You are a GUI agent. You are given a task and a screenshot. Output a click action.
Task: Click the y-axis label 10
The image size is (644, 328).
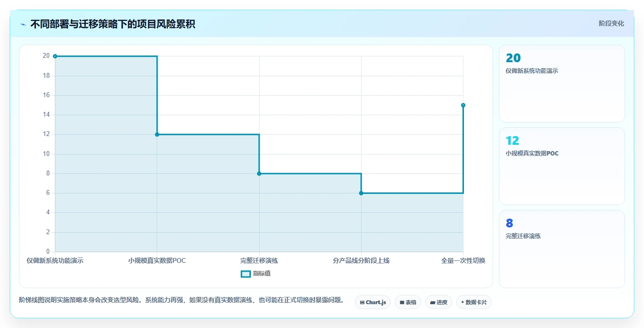pos(46,154)
